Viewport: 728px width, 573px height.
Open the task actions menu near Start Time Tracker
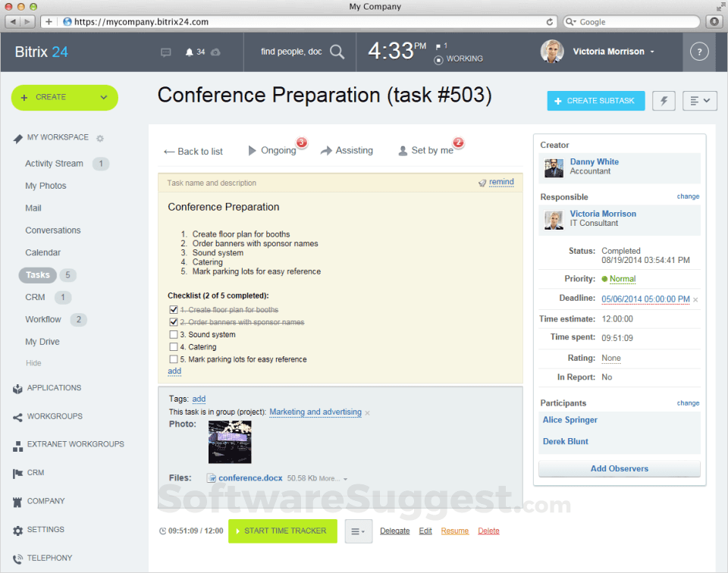pos(357,531)
